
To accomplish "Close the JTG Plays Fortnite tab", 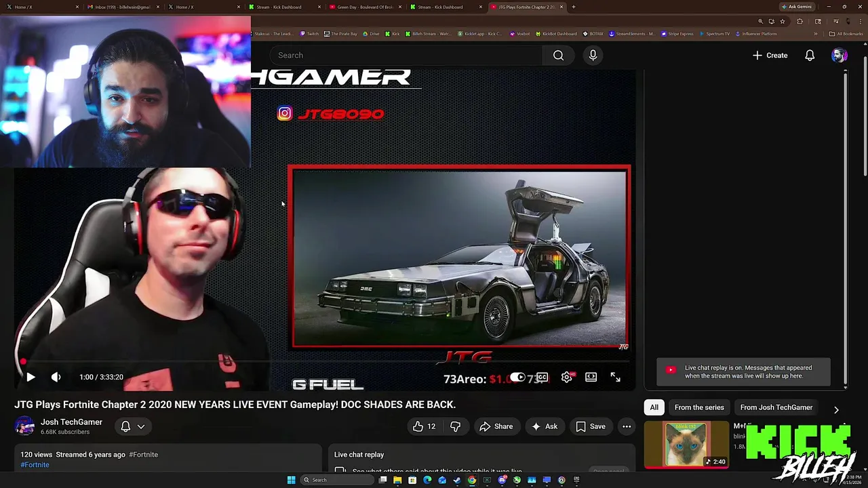I will tap(561, 7).
